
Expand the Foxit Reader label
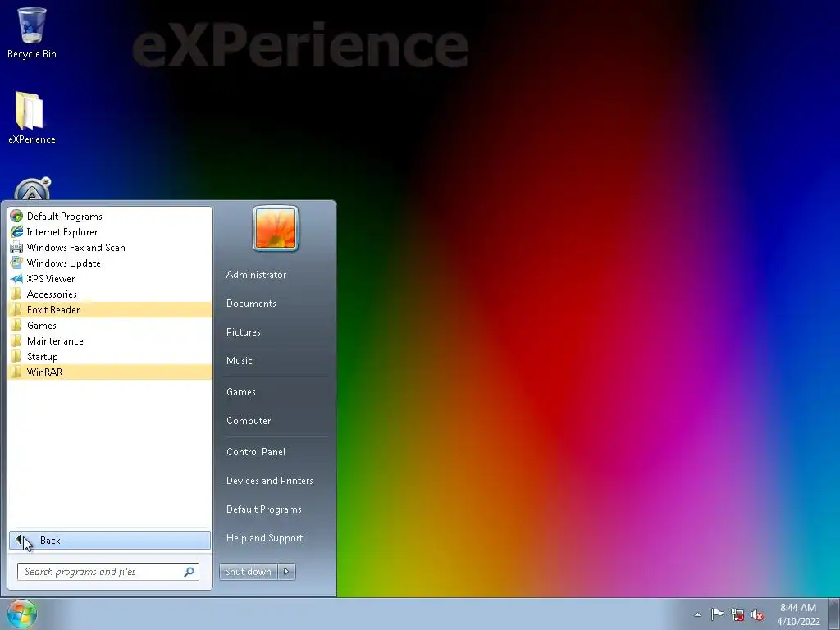pyautogui.click(x=53, y=309)
